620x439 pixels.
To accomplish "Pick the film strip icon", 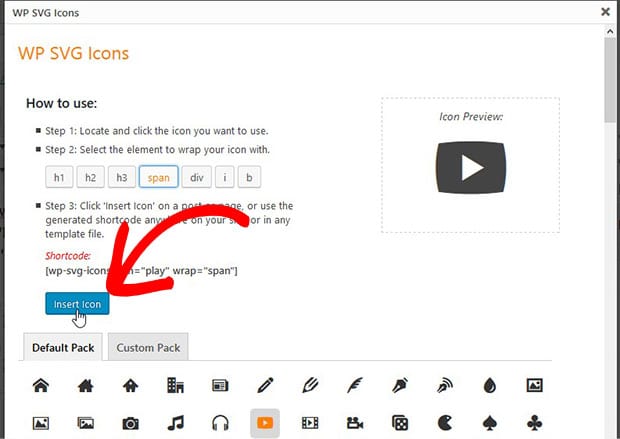I will (310, 423).
